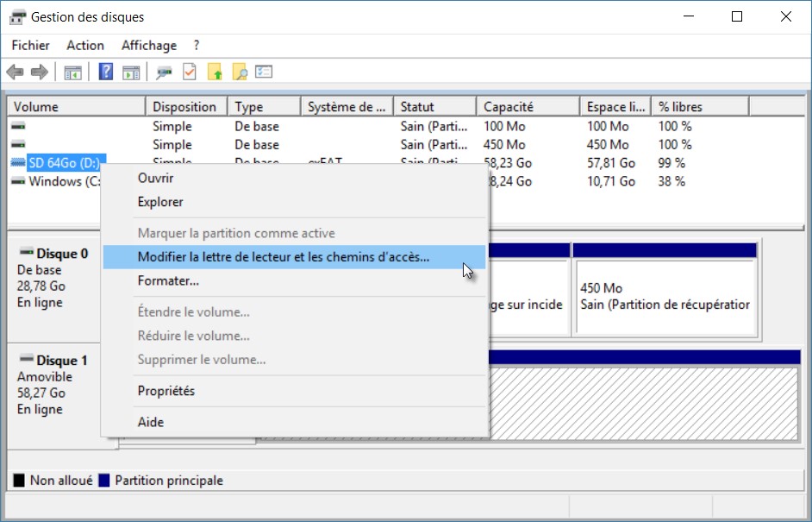Toggle the console tree pane icon
The image size is (812, 522).
[73, 72]
